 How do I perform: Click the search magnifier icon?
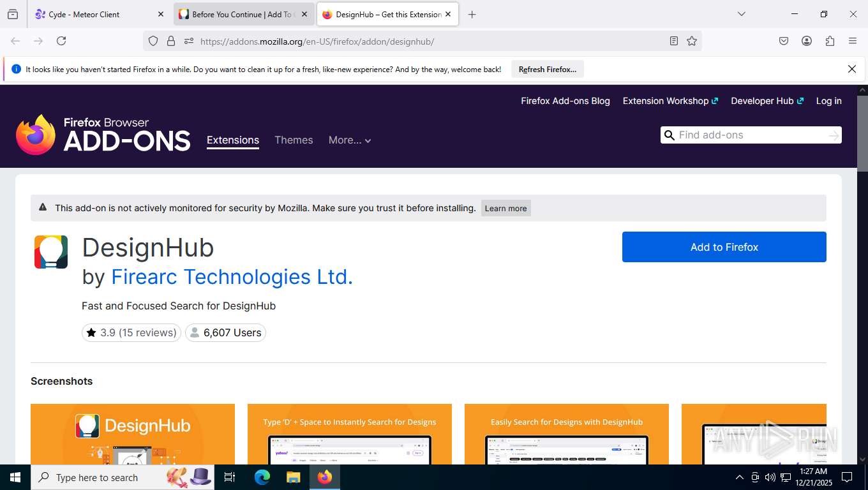click(670, 135)
